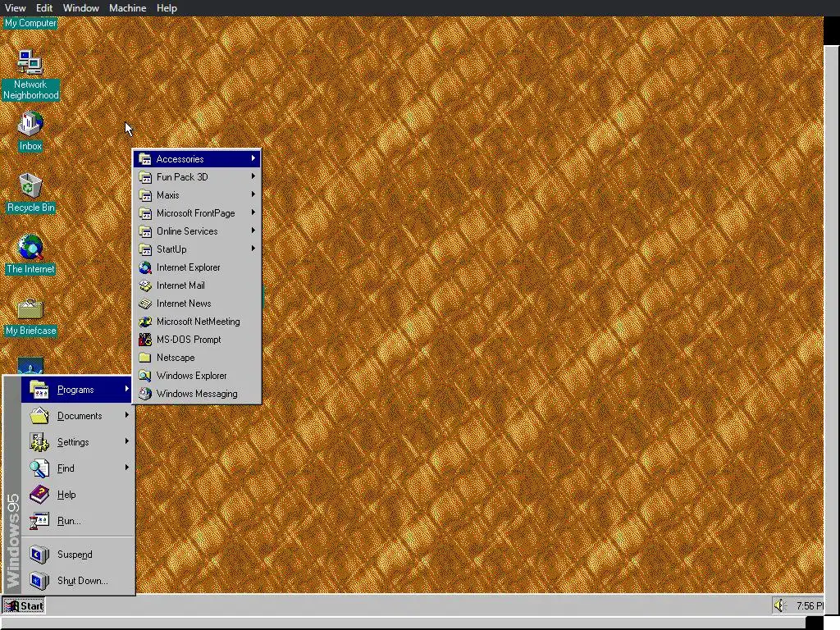Open the Help menu in emulator bar
The width and height of the screenshot is (840, 630).
(167, 8)
